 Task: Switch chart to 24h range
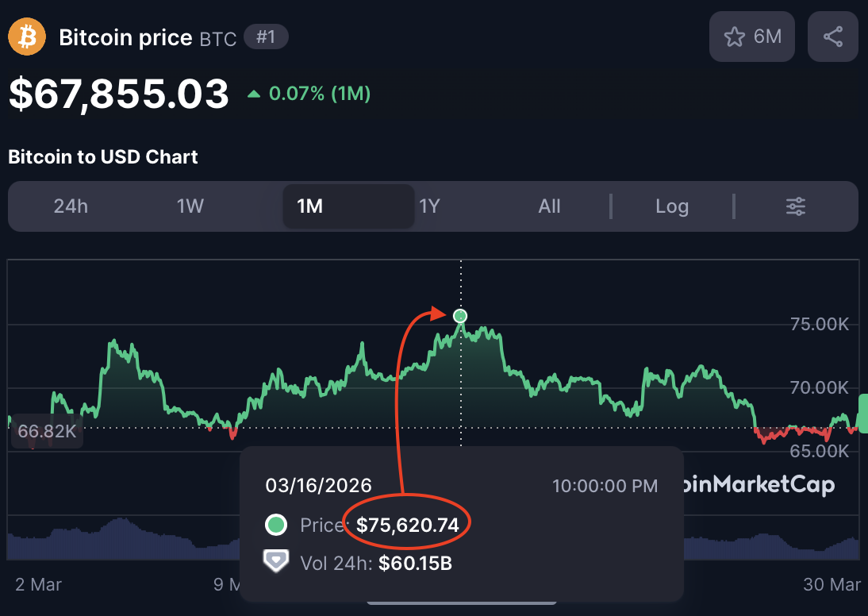[x=71, y=206]
